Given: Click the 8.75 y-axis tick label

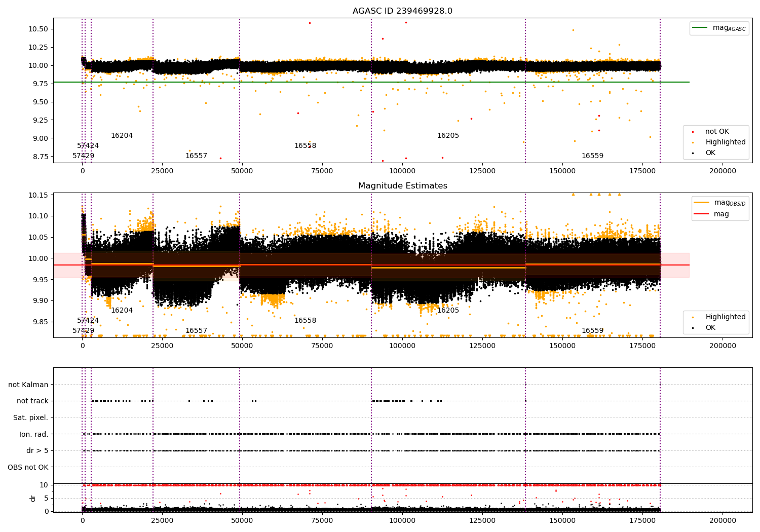Looking at the screenshot, I should click(x=40, y=157).
